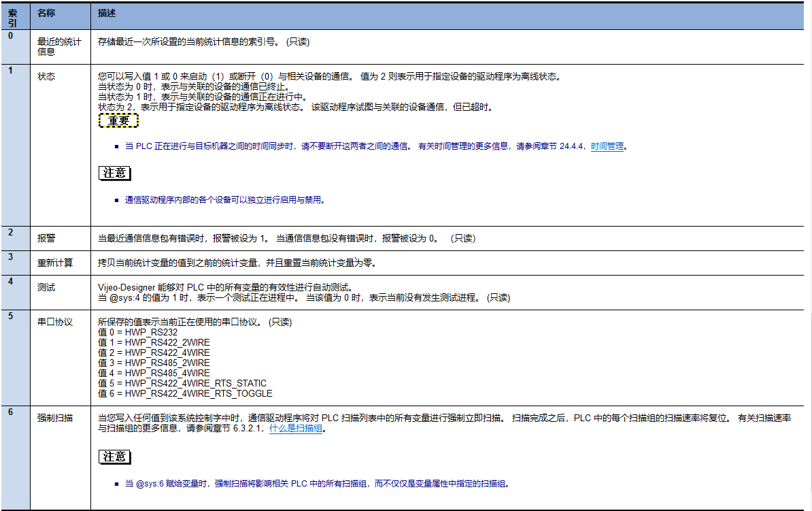Select the 重新计算 name cell
Viewport: 812px width, 511px height.
click(55, 263)
